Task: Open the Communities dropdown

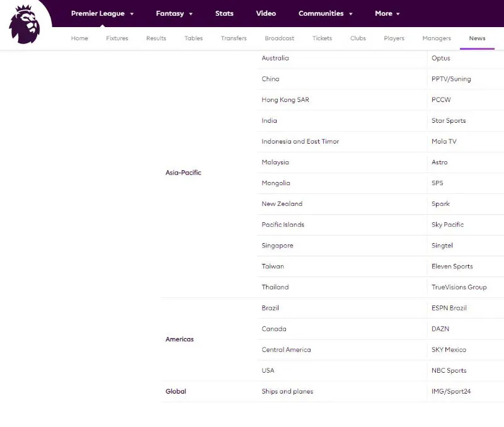Action: coord(325,13)
